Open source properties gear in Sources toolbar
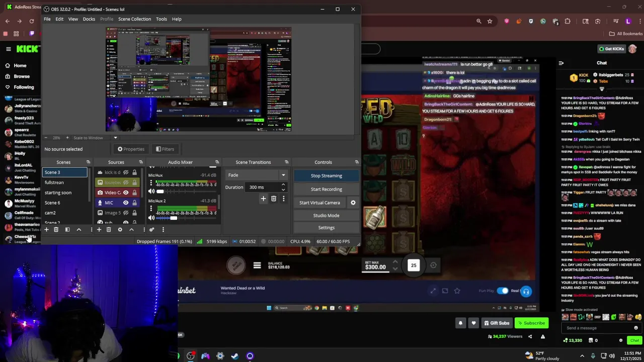The width and height of the screenshot is (644, 362). click(120, 230)
